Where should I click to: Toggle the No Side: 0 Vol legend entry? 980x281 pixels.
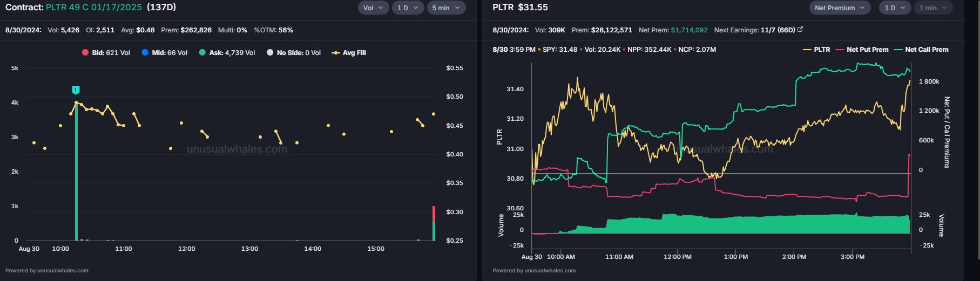coord(294,53)
